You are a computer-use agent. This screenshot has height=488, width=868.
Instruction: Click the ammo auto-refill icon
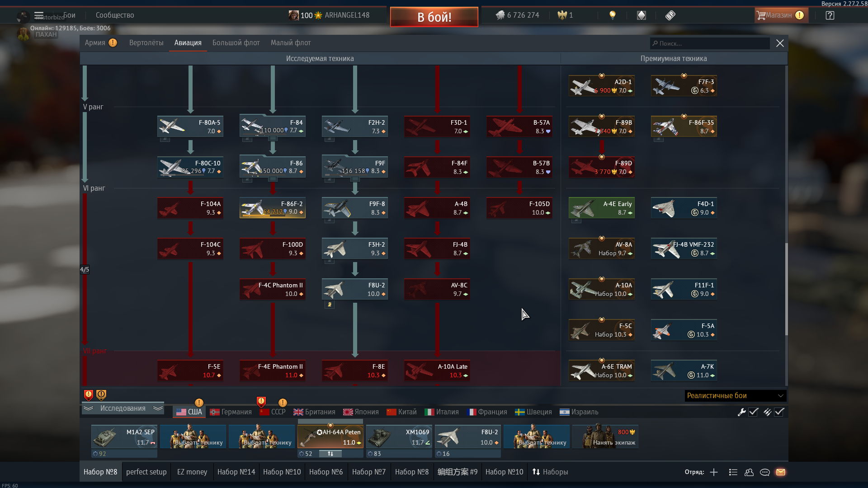coord(767,412)
